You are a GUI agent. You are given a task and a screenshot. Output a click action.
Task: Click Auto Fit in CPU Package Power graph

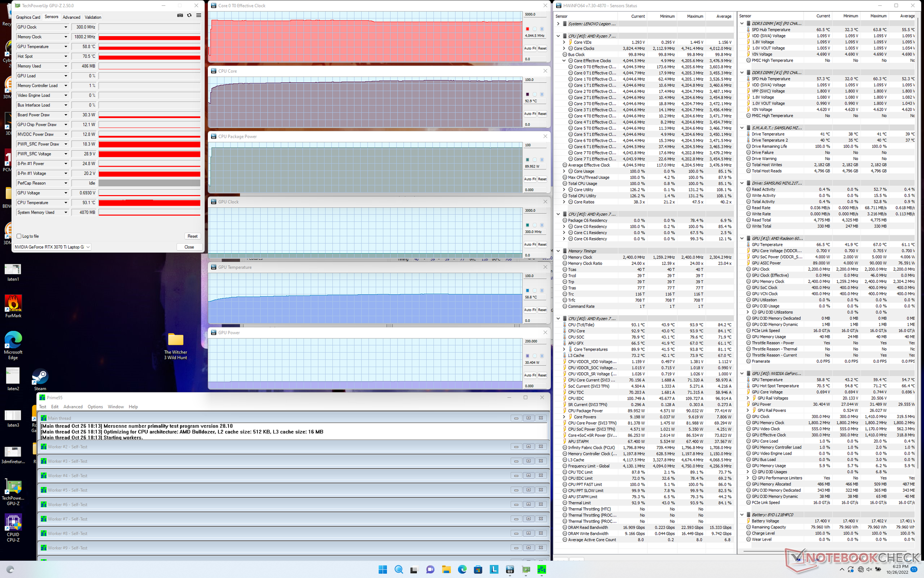pyautogui.click(x=530, y=179)
